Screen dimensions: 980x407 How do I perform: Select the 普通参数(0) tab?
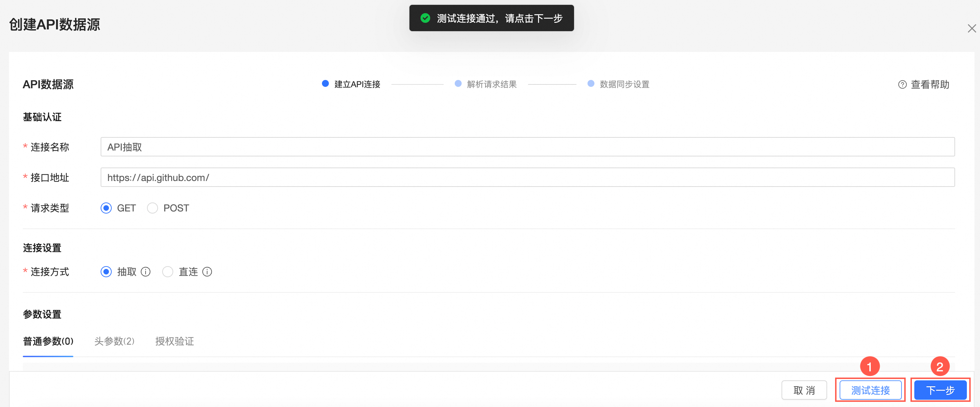(48, 341)
